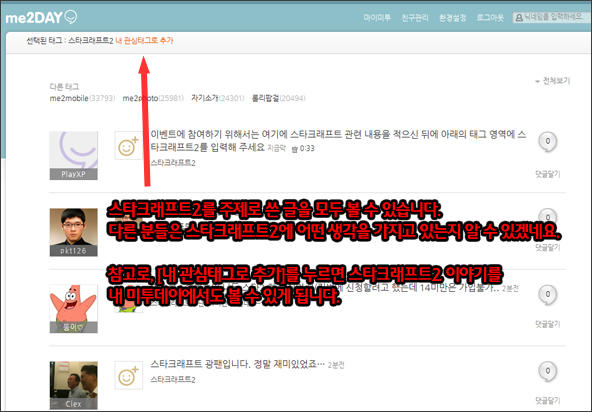Click the me2DAY logo

click(41, 17)
